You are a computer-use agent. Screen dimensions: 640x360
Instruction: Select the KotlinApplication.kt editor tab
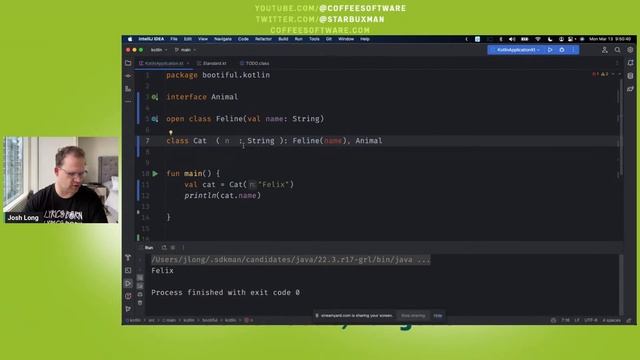tap(164, 63)
